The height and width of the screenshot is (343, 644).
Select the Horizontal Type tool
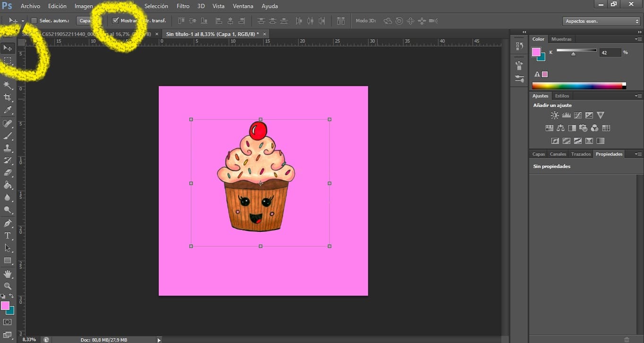8,236
